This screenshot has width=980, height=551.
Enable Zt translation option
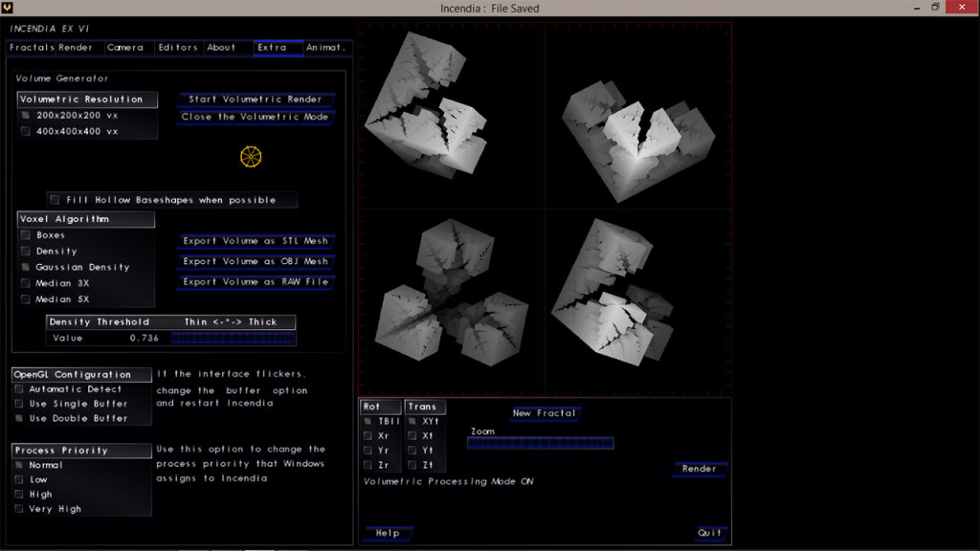click(x=412, y=466)
